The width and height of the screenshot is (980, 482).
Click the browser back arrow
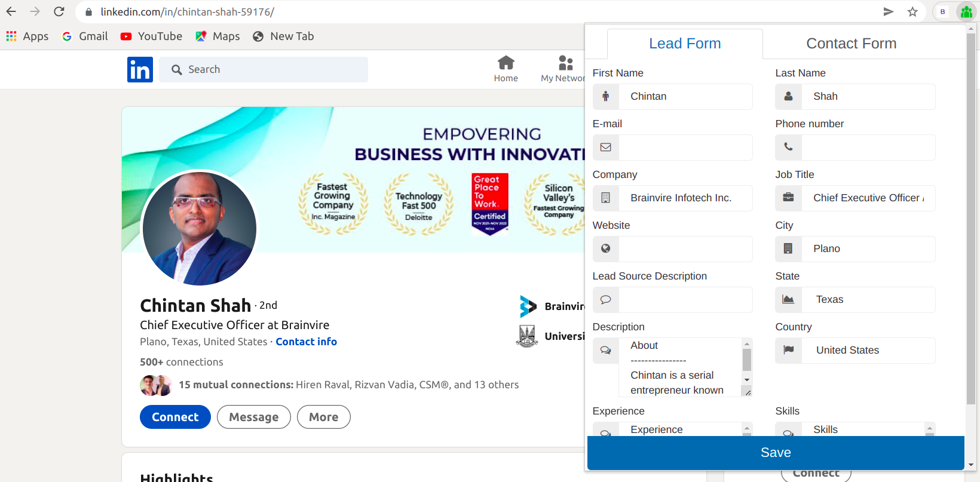coord(11,11)
